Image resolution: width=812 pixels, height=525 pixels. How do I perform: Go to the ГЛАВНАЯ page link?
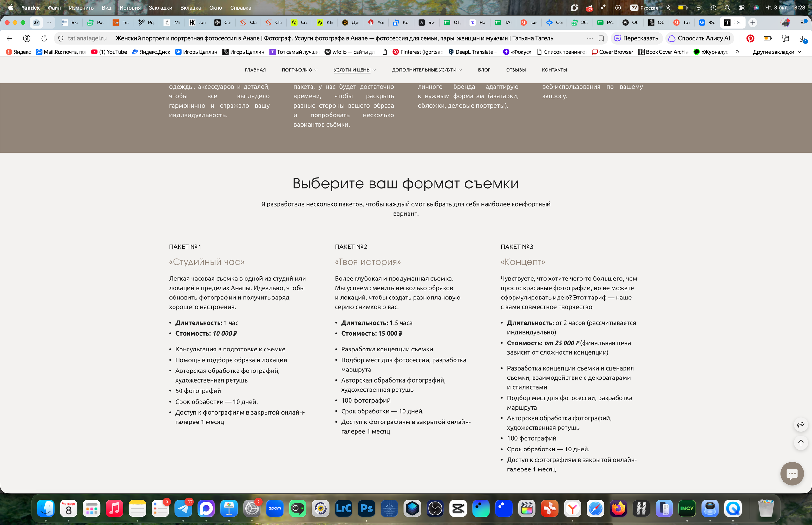pos(255,69)
